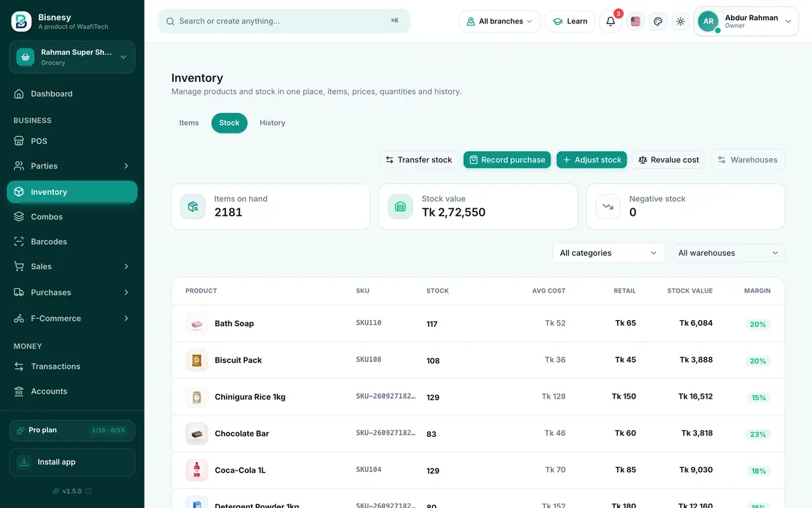
Task: Click the Record purchase button
Action: point(507,159)
